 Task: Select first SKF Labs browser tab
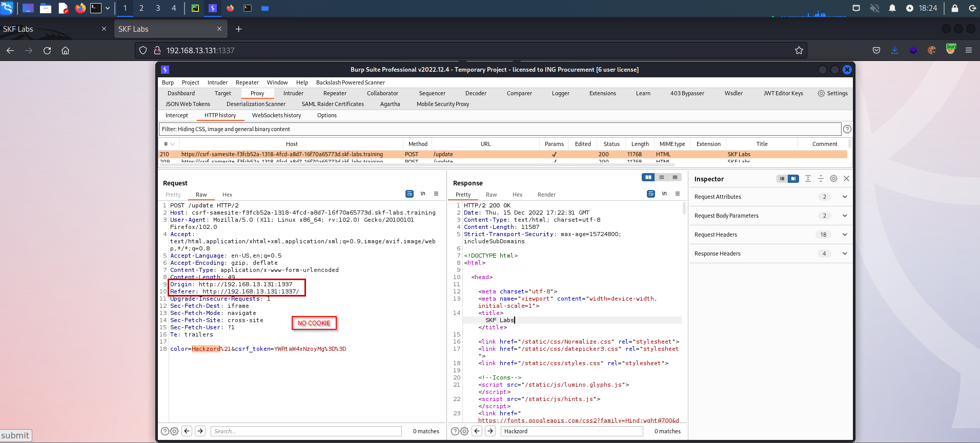click(x=55, y=29)
